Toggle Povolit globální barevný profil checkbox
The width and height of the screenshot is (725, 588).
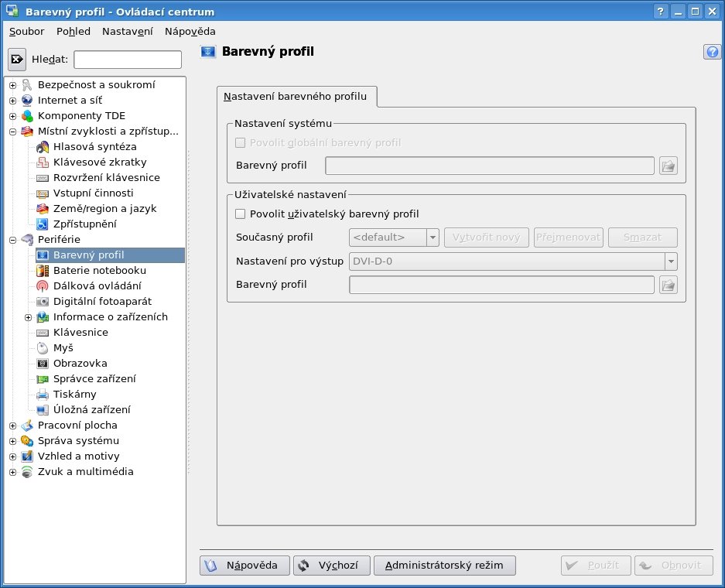coord(240,142)
